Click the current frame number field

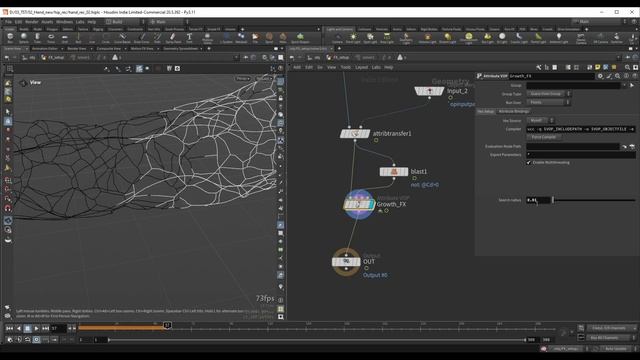[x=58, y=328]
